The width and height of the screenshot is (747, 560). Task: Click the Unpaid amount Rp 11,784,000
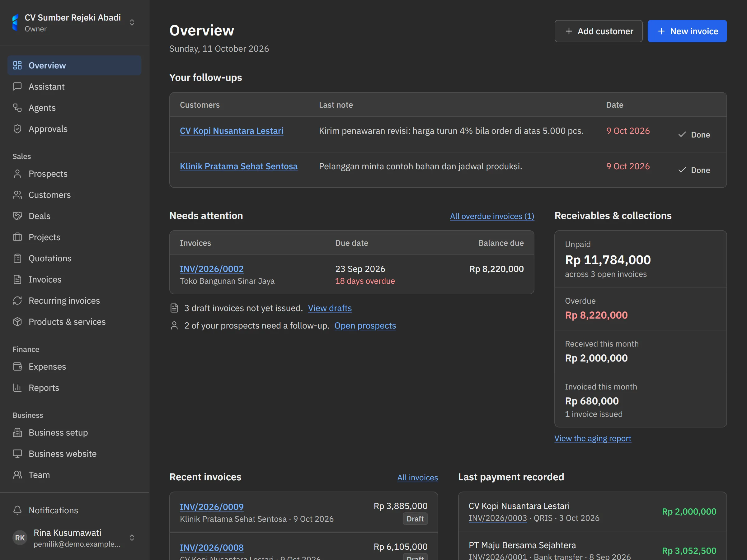(x=608, y=260)
